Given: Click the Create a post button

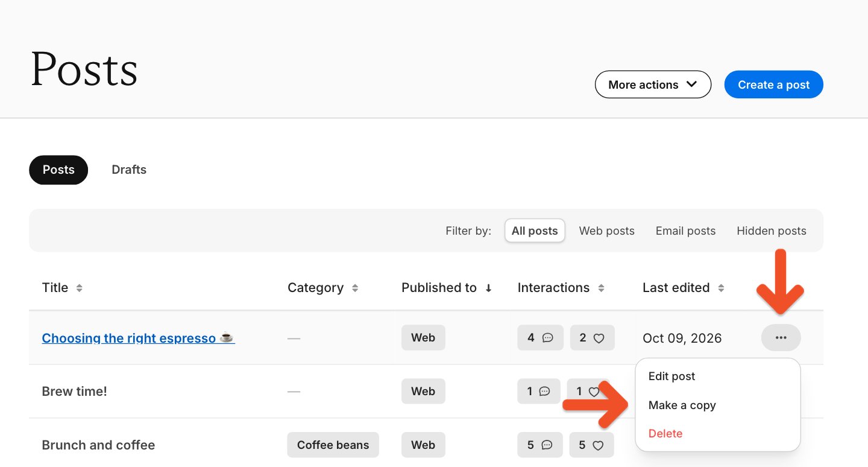Looking at the screenshot, I should (774, 85).
